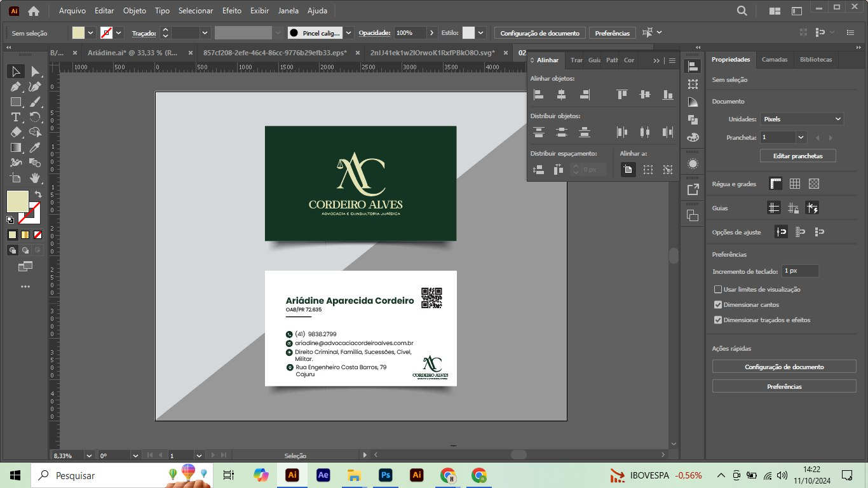The height and width of the screenshot is (488, 868).
Task: Select the Direct Selection tool
Action: point(35,71)
